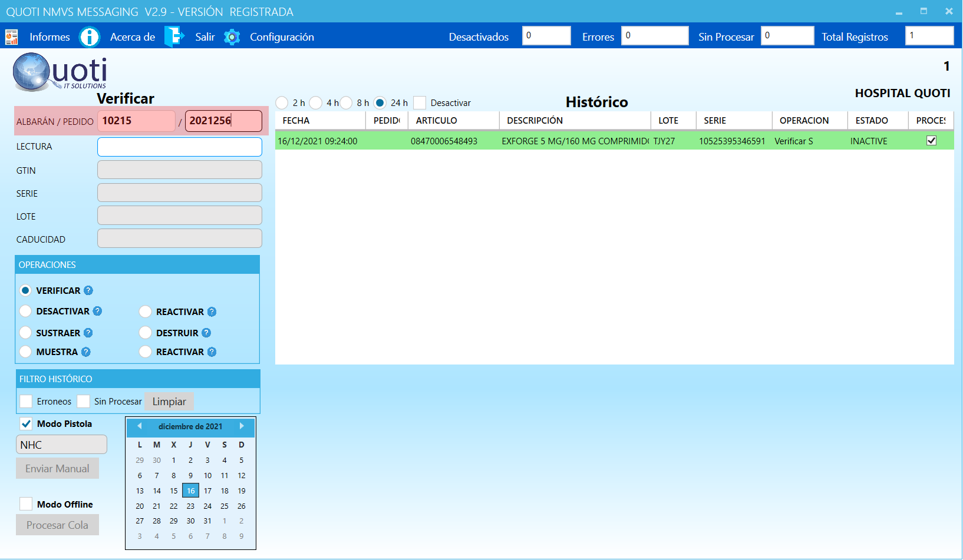Advance calendar to next month
963x560 pixels.
point(242,426)
